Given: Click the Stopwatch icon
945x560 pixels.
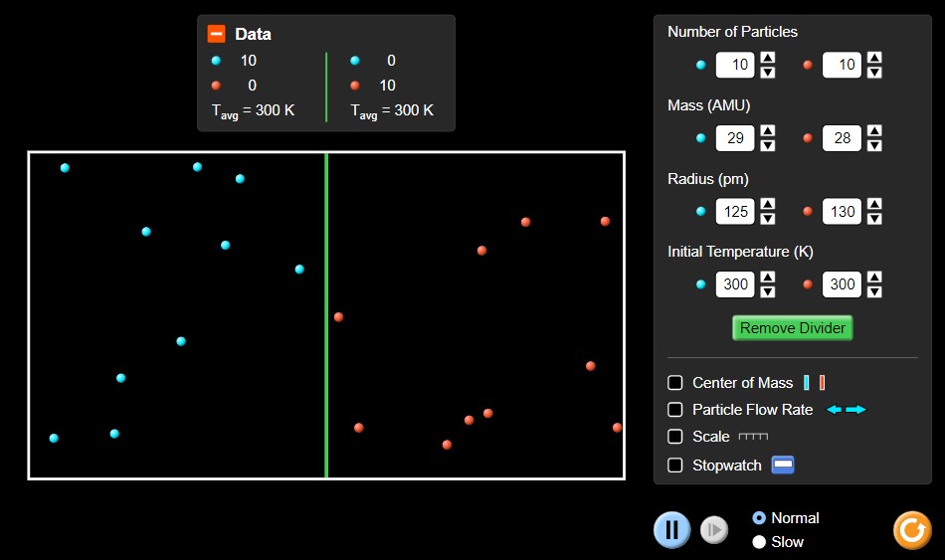Looking at the screenshot, I should click(783, 465).
